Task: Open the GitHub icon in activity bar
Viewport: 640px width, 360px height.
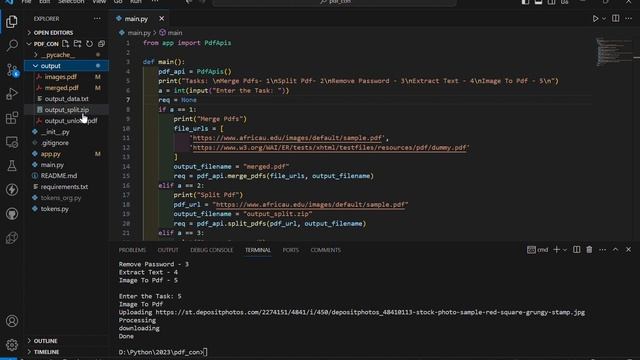Action: pyautogui.click(x=12, y=213)
